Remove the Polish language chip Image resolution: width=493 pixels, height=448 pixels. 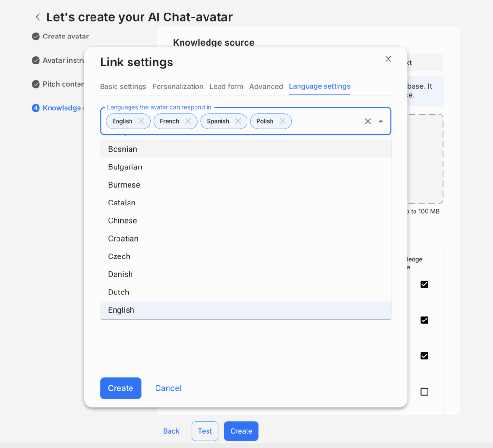[283, 121]
